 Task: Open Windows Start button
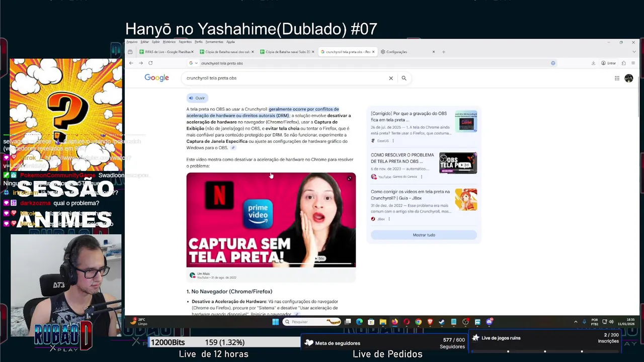tap(275, 322)
